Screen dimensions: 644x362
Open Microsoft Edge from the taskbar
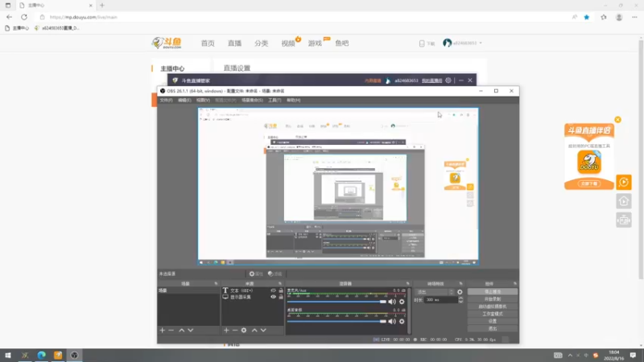pyautogui.click(x=42, y=355)
